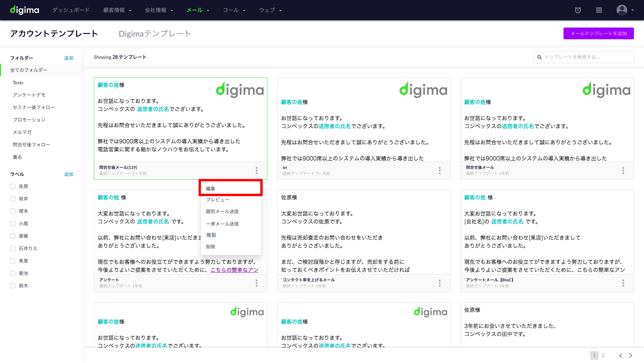This screenshot has width=644, height=363.
Task: Toggle the 坂井 label checkbox
Action: click(x=13, y=199)
